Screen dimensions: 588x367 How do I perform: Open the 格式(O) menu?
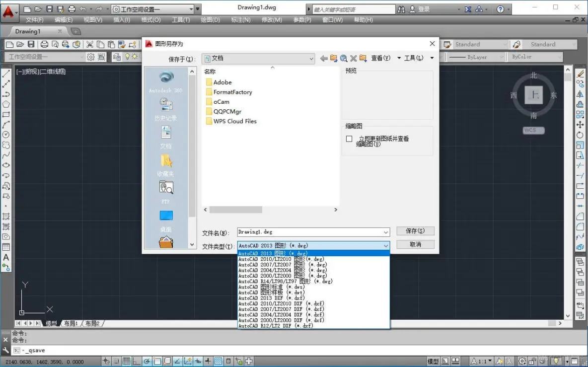(x=151, y=20)
